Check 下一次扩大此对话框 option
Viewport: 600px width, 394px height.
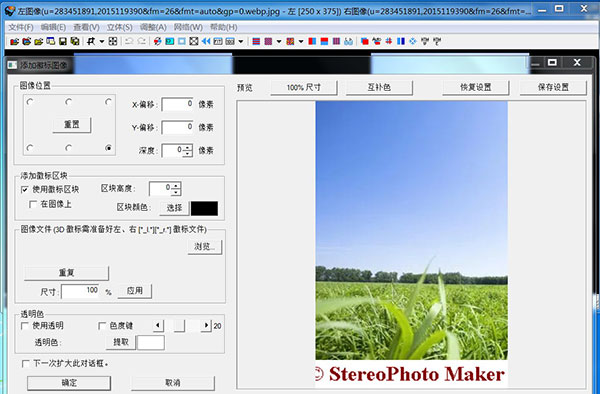click(26, 363)
